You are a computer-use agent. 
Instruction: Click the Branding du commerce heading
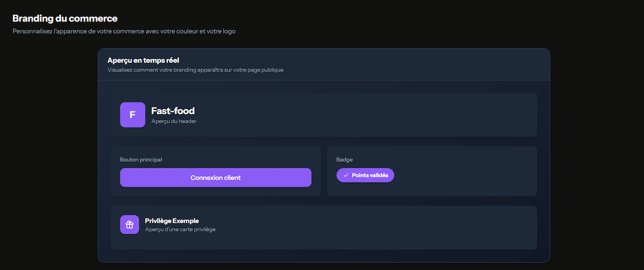tap(65, 19)
